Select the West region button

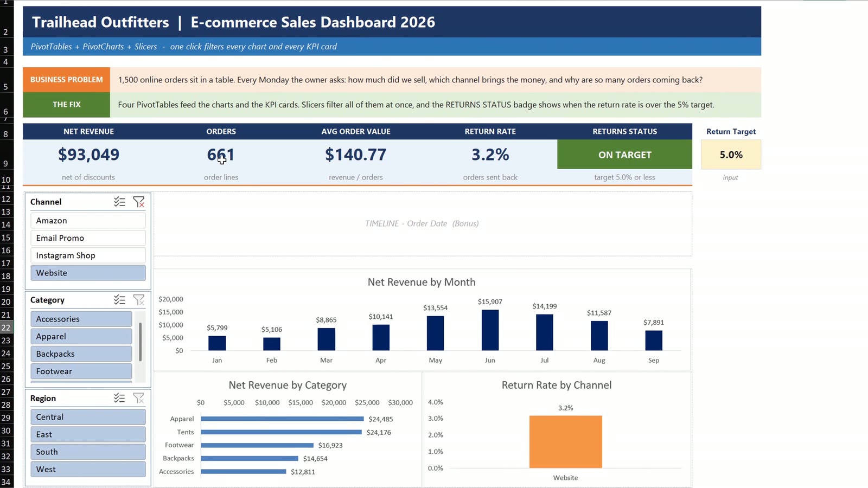[x=88, y=469]
